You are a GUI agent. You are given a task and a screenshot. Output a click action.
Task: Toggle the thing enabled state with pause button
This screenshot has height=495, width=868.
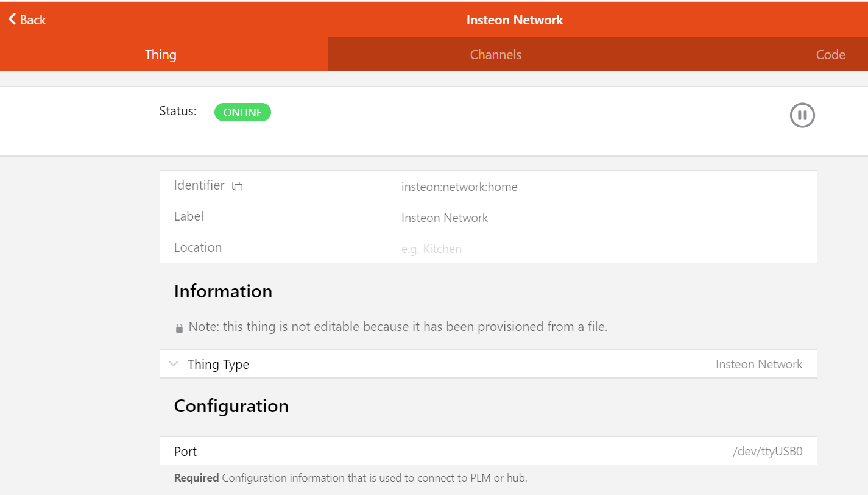click(802, 115)
